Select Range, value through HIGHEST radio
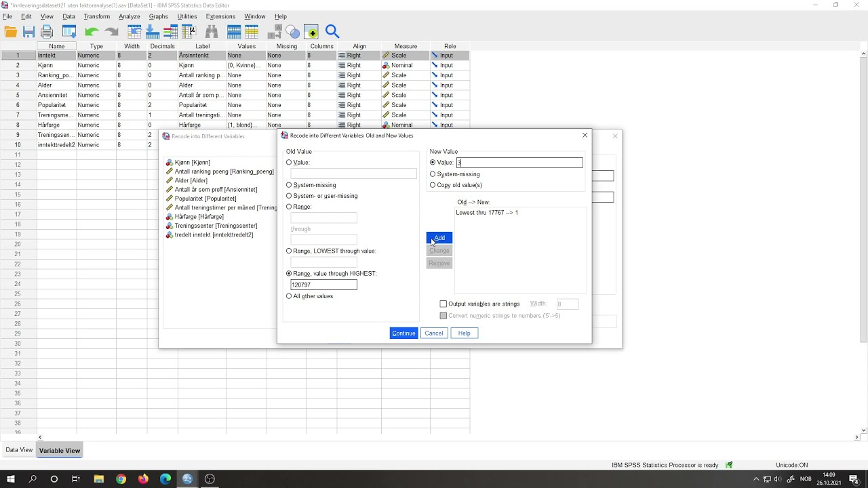The height and width of the screenshot is (488, 868). click(x=289, y=274)
